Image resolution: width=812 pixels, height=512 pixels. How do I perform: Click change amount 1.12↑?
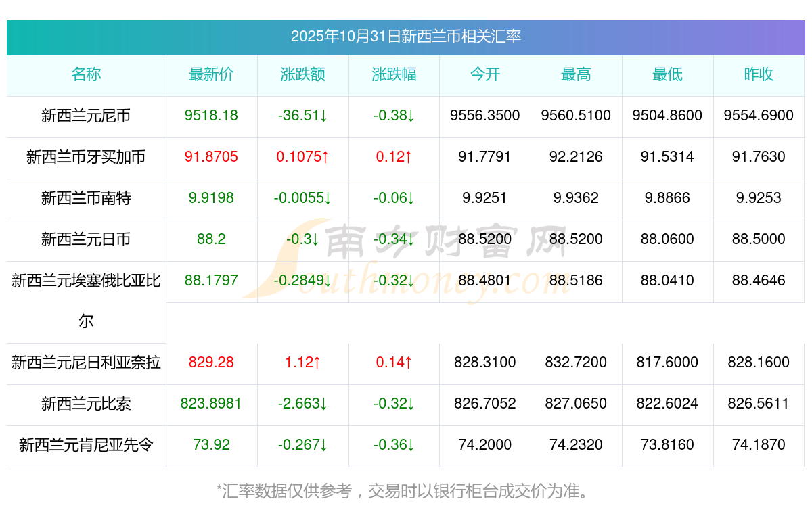pyautogui.click(x=302, y=363)
